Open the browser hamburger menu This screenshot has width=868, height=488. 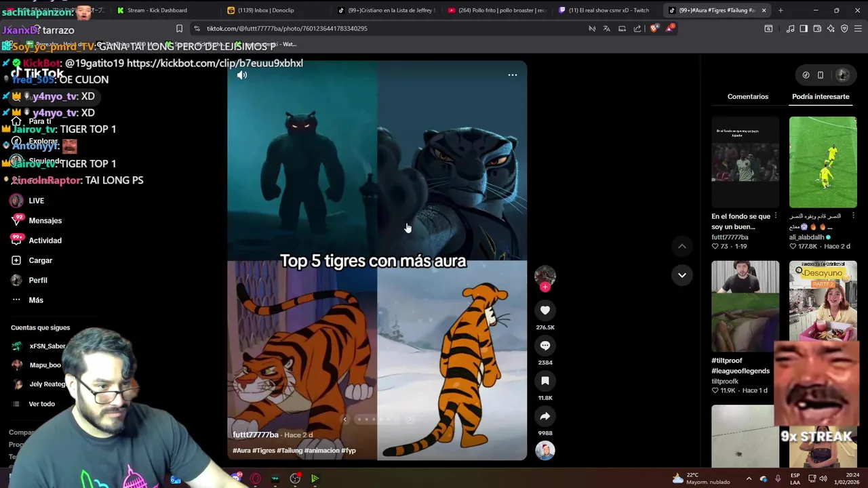coord(858,28)
